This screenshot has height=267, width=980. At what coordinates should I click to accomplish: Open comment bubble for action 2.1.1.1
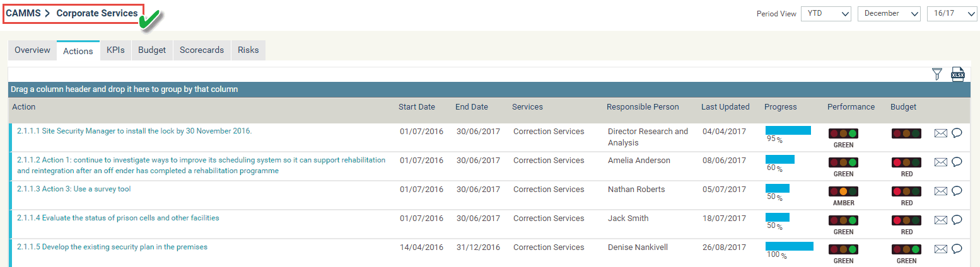point(957,132)
